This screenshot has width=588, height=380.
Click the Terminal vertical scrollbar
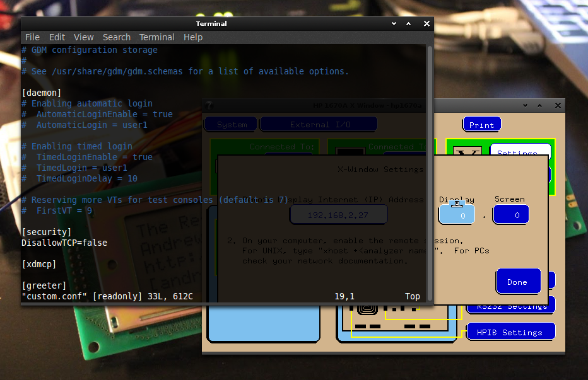pyautogui.click(x=430, y=173)
